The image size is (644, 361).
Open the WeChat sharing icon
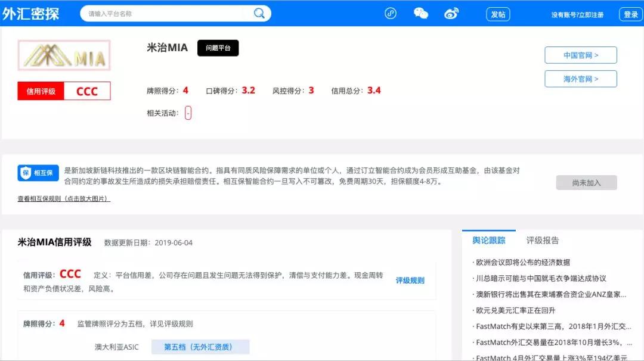click(x=420, y=13)
